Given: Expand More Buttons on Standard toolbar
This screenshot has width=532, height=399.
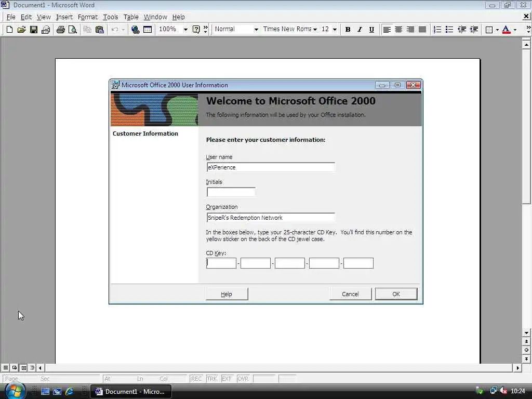Looking at the screenshot, I should click(x=206, y=30).
